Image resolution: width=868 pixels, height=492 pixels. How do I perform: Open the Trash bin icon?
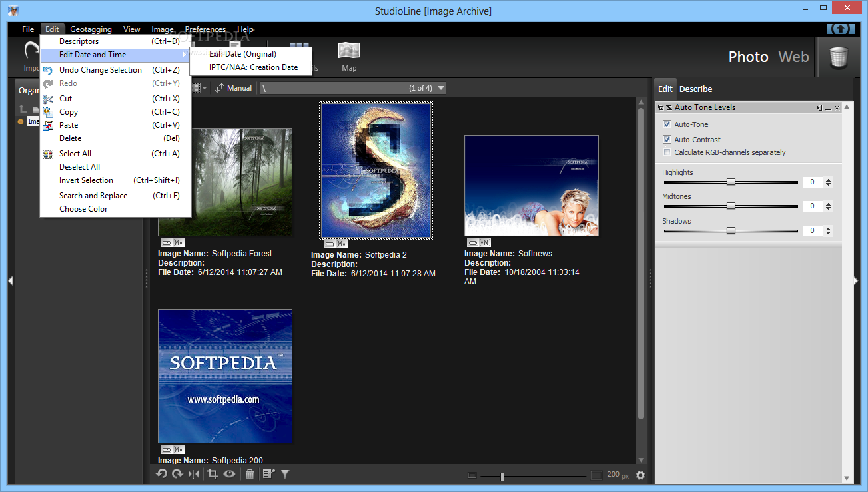839,57
